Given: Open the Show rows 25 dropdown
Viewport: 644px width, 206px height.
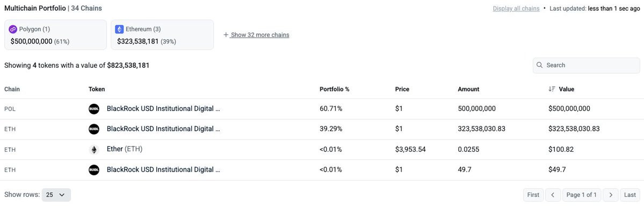Looking at the screenshot, I should point(56,195).
